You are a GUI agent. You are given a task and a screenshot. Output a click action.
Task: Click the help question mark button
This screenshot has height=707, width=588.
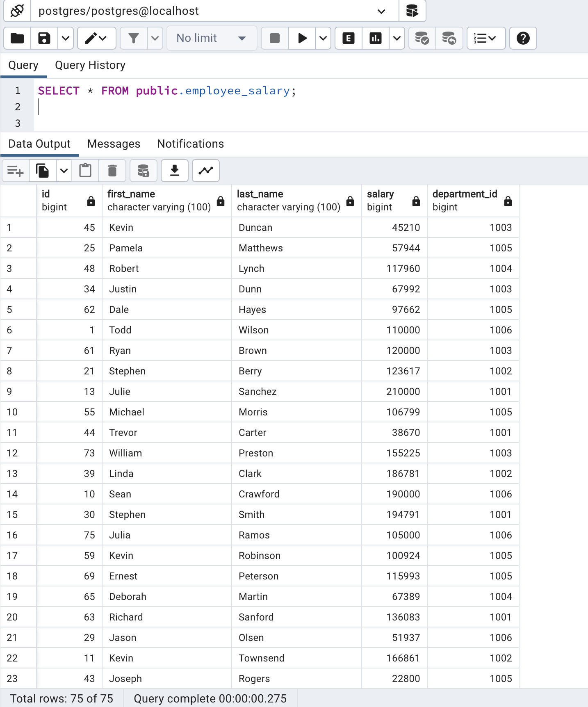(523, 38)
